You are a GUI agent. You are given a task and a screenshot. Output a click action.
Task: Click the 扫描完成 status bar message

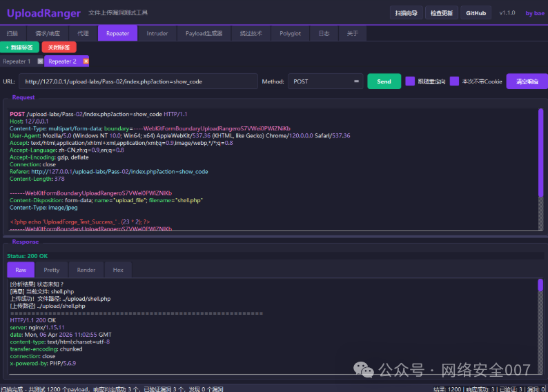[112, 389]
